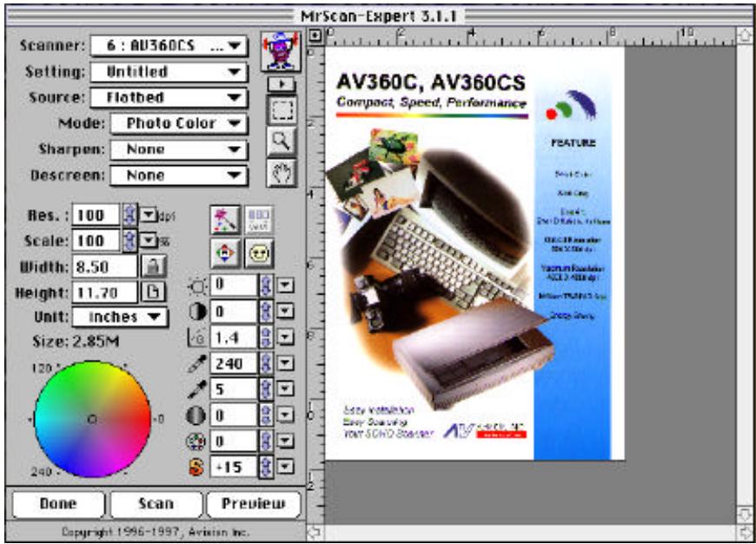This screenshot has height=544, width=756.
Task: Click the highlight eyedropper icon next to 240
Action: [x=196, y=363]
